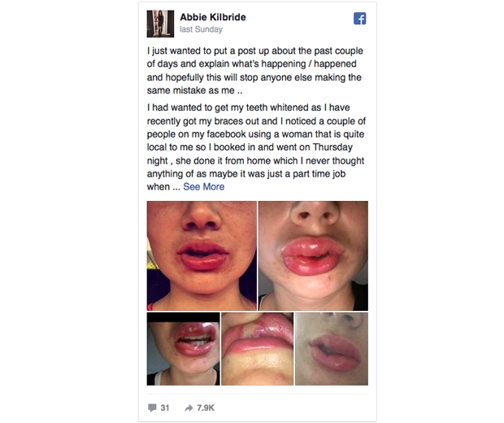Open the 7.9K shares count
Image resolution: width=504 pixels, height=423 pixels.
tap(206, 408)
